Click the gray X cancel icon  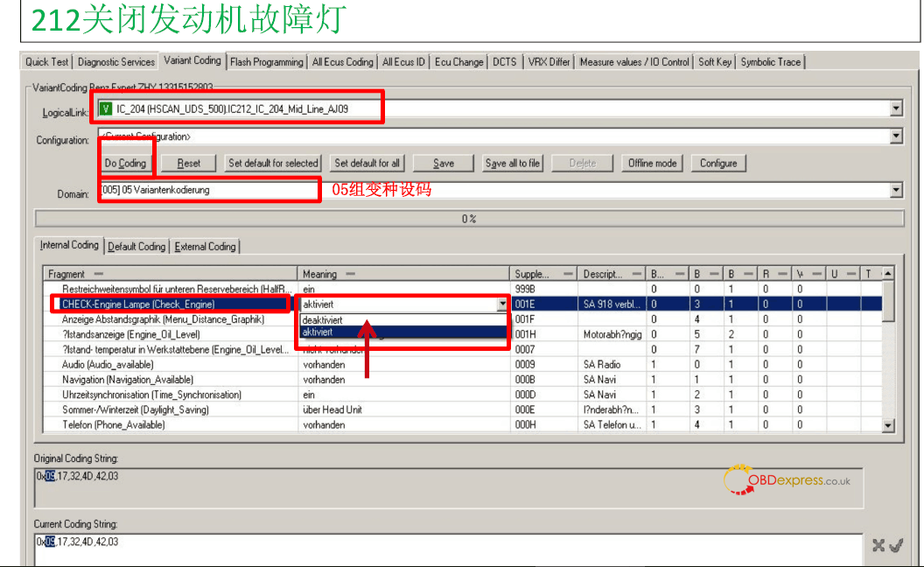(878, 546)
